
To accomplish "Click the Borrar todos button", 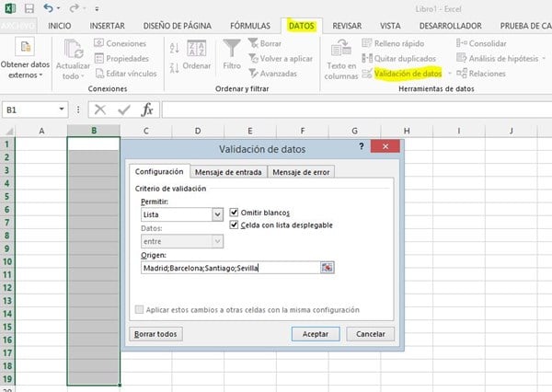I will click(156, 334).
